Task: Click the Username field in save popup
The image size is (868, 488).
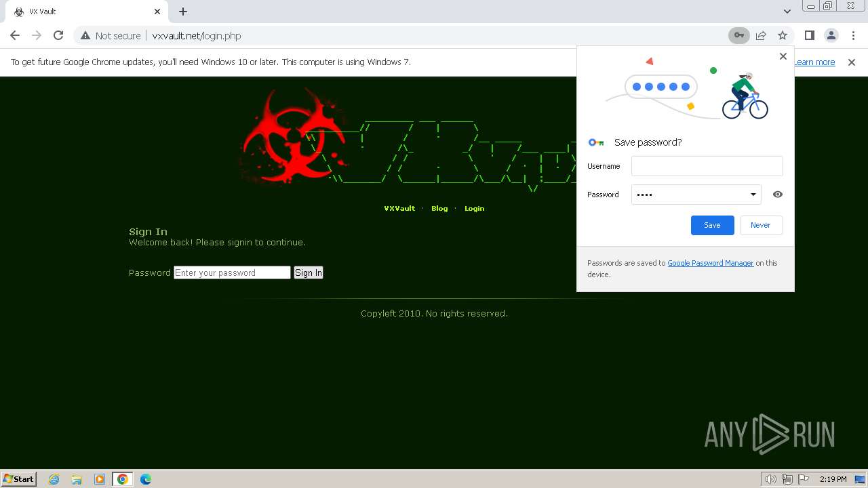Action: 707,166
